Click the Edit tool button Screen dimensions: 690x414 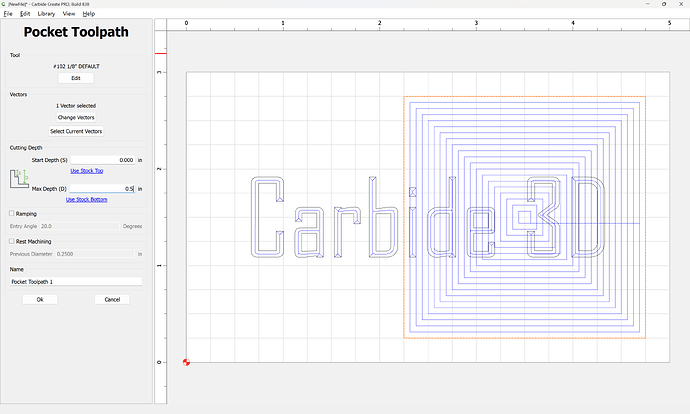(x=76, y=78)
